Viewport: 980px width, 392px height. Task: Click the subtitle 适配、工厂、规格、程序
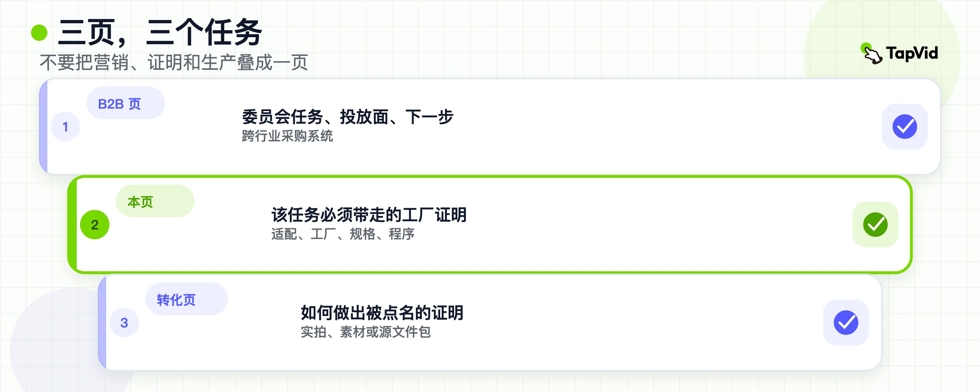tap(343, 234)
